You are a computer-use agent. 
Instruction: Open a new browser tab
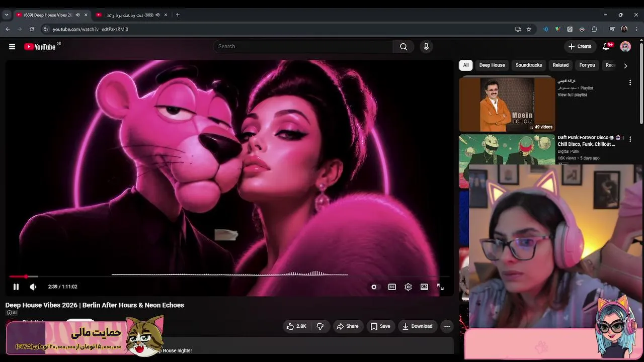[178, 15]
